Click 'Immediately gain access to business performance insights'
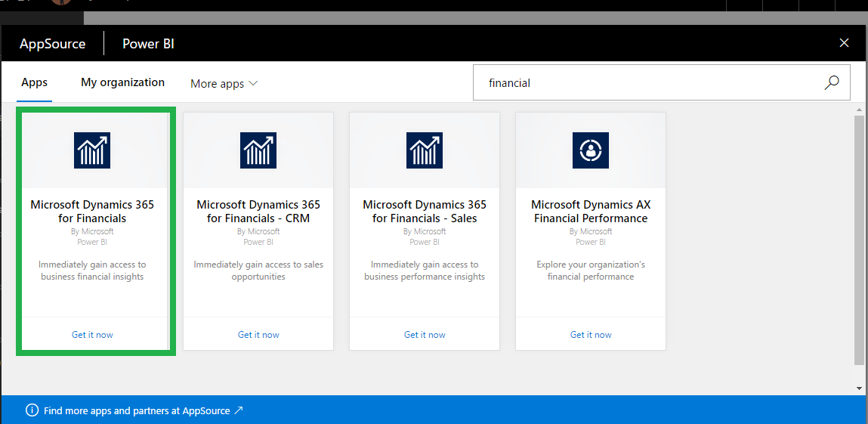The image size is (868, 424). pyautogui.click(x=425, y=270)
